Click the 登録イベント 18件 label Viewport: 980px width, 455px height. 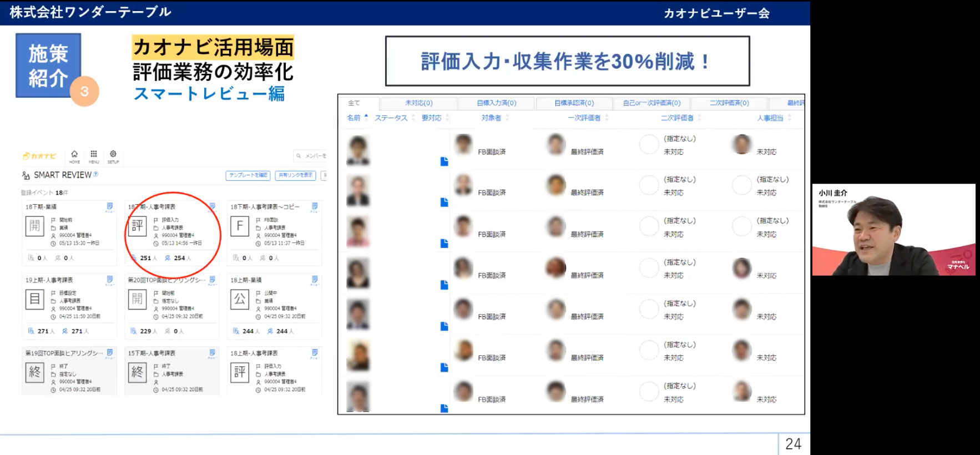coord(44,193)
